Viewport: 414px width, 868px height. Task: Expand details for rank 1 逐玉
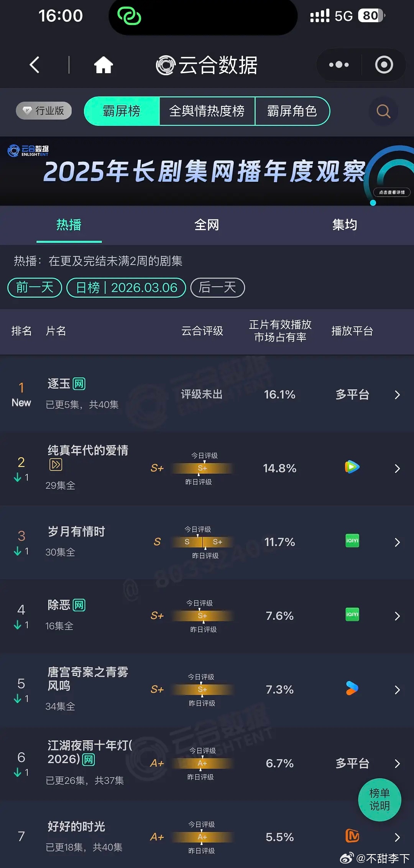(397, 394)
